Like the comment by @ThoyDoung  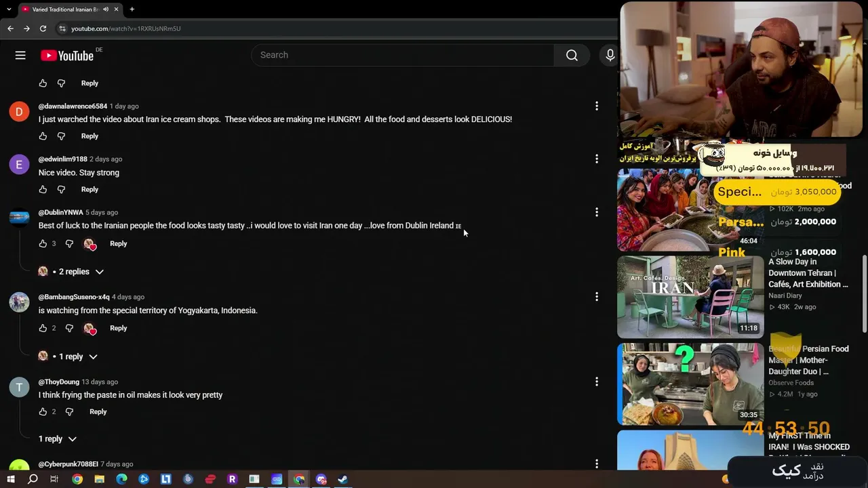pos(43,412)
